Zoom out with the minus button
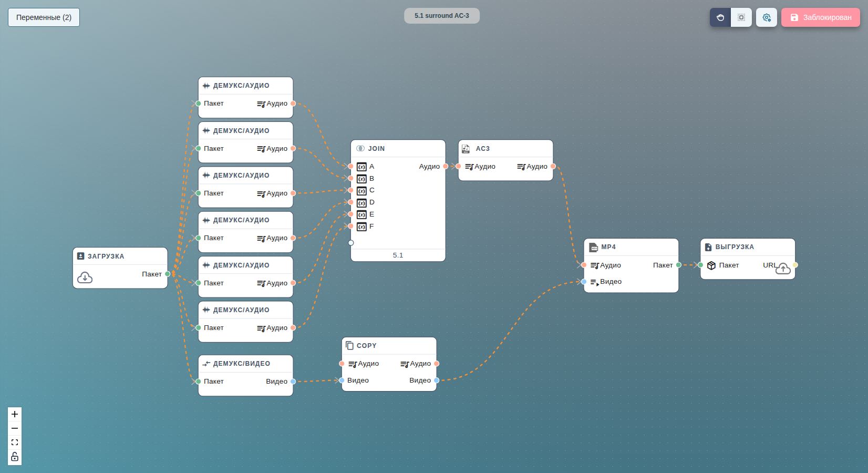This screenshot has width=868, height=473. coord(15,428)
